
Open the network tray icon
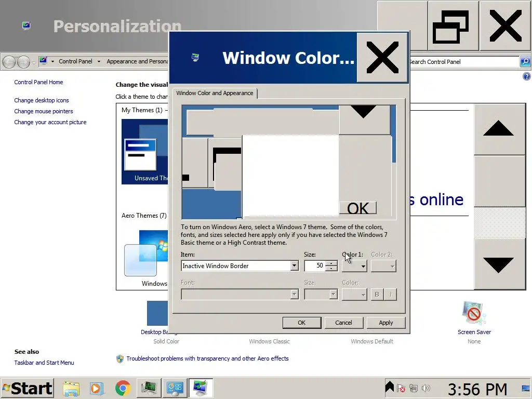click(413, 388)
